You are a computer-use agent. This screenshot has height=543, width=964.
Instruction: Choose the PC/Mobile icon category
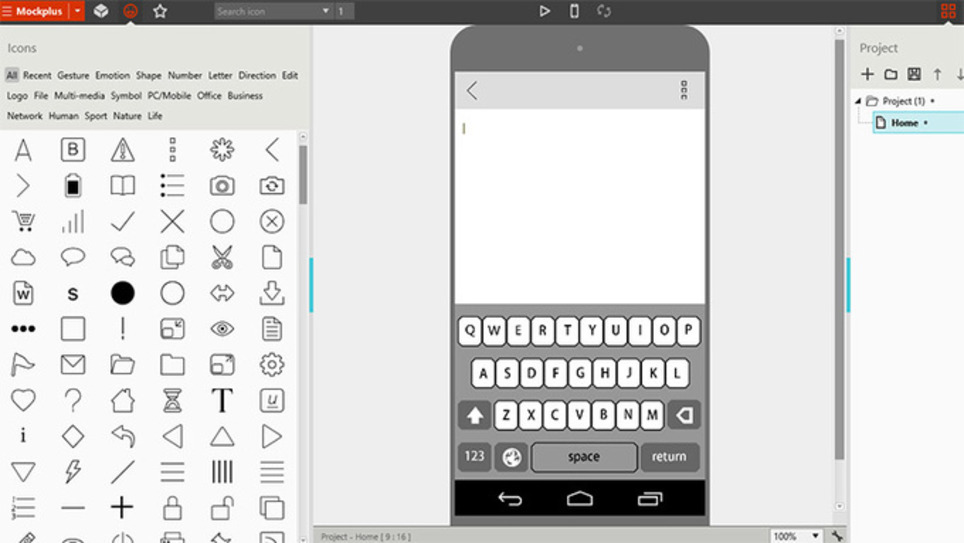point(169,95)
